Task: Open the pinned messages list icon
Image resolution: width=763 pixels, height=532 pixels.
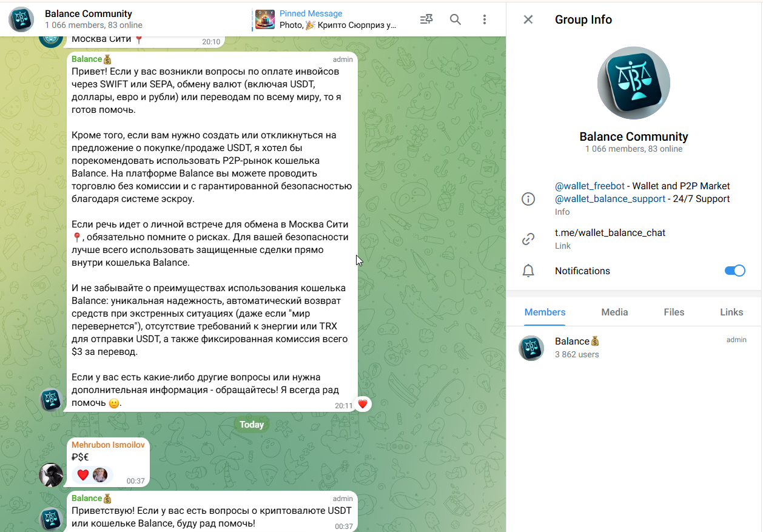Action: tap(426, 19)
